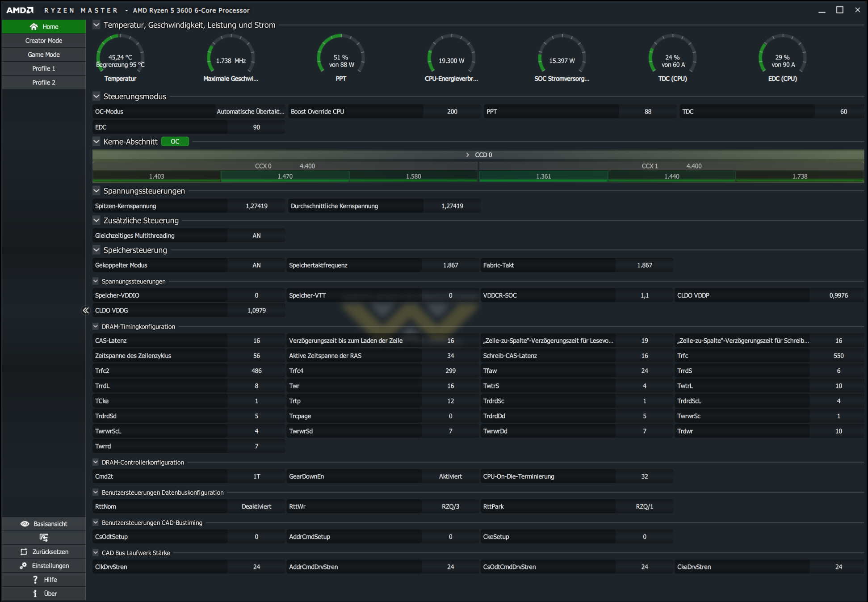Click the Zurücksetzen reset icon
868x602 pixels.
click(24, 552)
